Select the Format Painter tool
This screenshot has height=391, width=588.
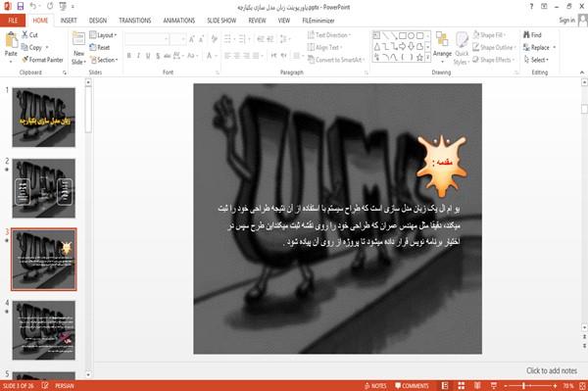(x=42, y=60)
